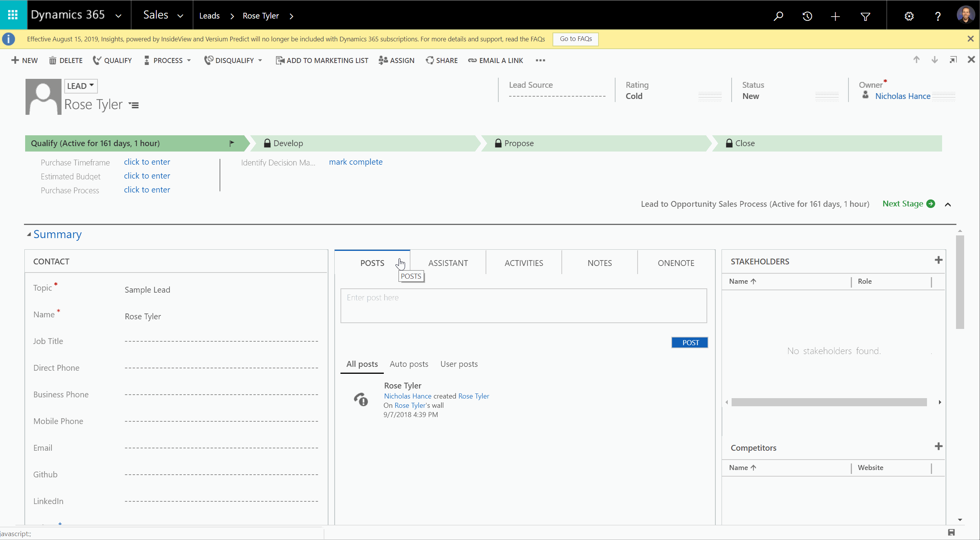
Task: Open Sales area dropdown chevron
Action: (180, 16)
